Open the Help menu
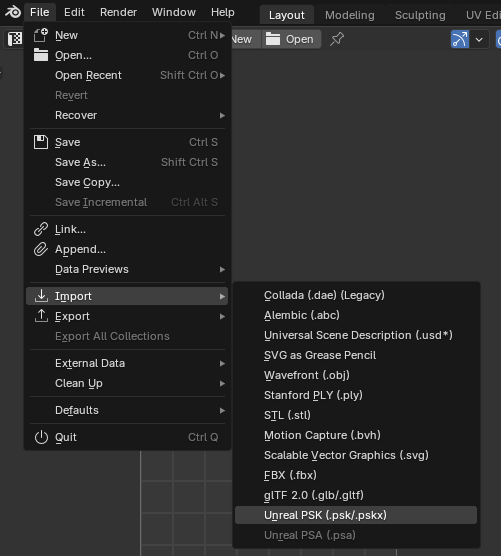501x556 pixels. [223, 12]
